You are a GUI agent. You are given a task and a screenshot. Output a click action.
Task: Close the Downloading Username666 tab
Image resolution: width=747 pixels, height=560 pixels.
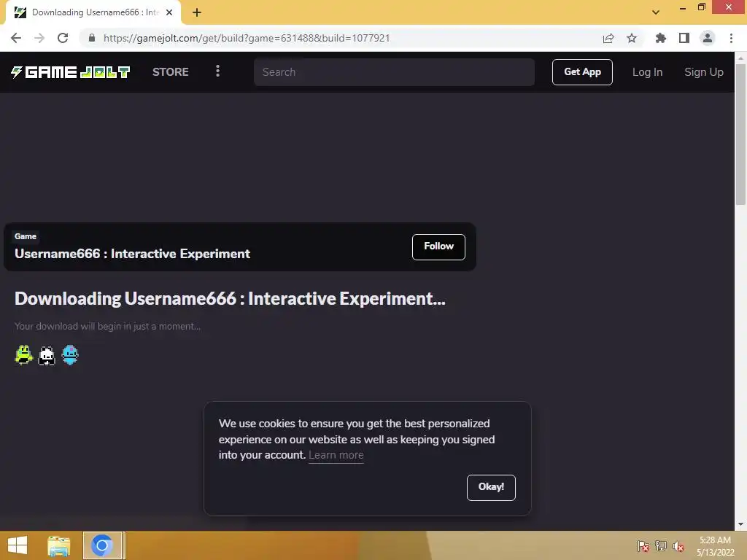(x=169, y=12)
